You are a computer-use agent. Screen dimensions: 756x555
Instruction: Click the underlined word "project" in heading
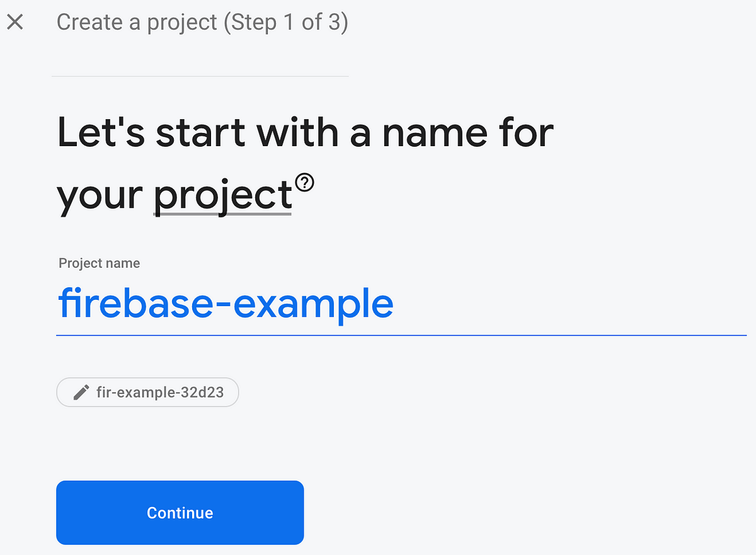(222, 195)
